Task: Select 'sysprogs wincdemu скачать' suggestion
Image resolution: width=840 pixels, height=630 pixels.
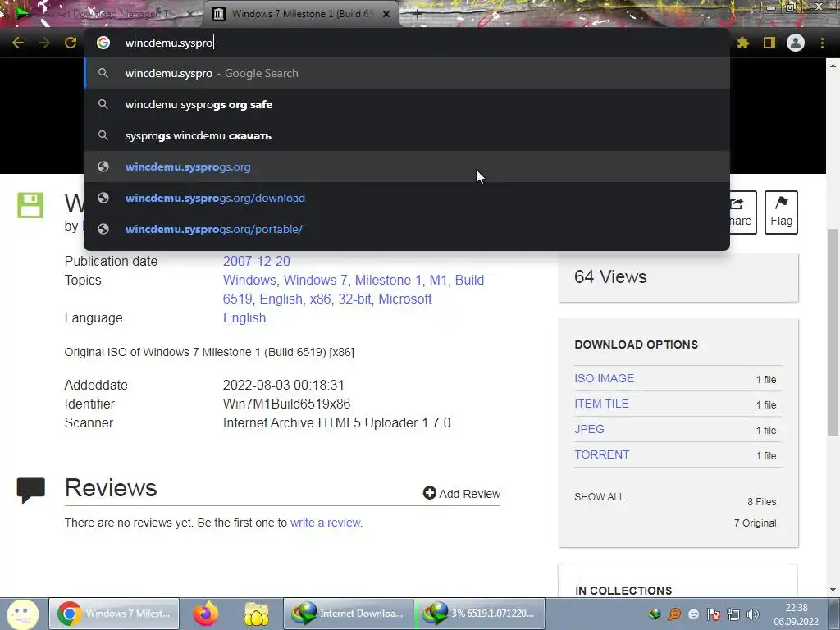Action: [x=407, y=135]
